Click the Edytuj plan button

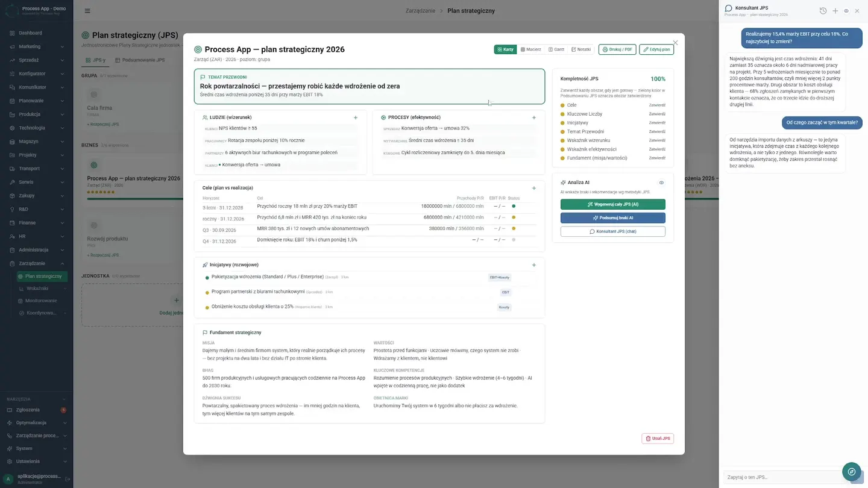656,49
